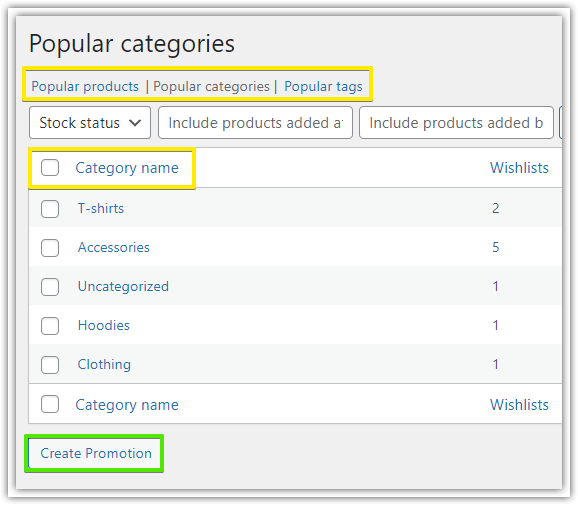Check the Clothing row checkbox
Screen dimensions: 578x505
[50, 365]
